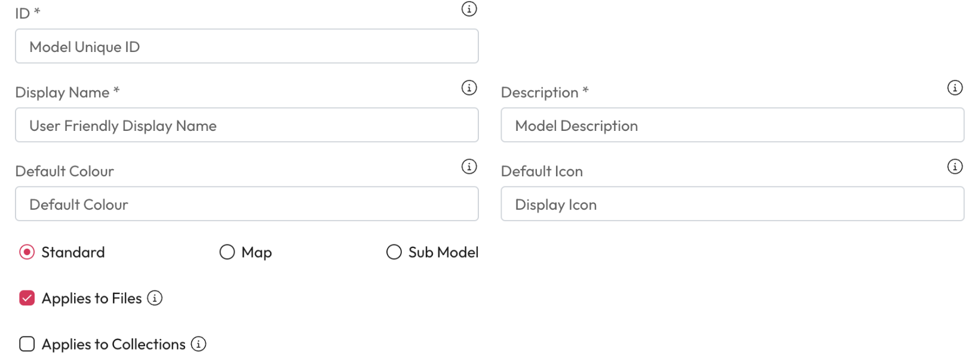Click the Default Colour input box
The image size is (980, 364).
point(247,204)
